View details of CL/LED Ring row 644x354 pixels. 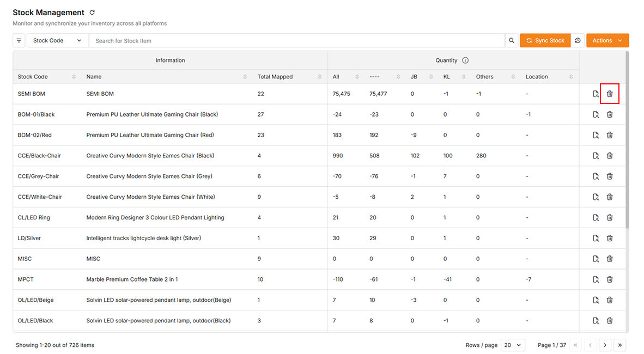[596, 217]
